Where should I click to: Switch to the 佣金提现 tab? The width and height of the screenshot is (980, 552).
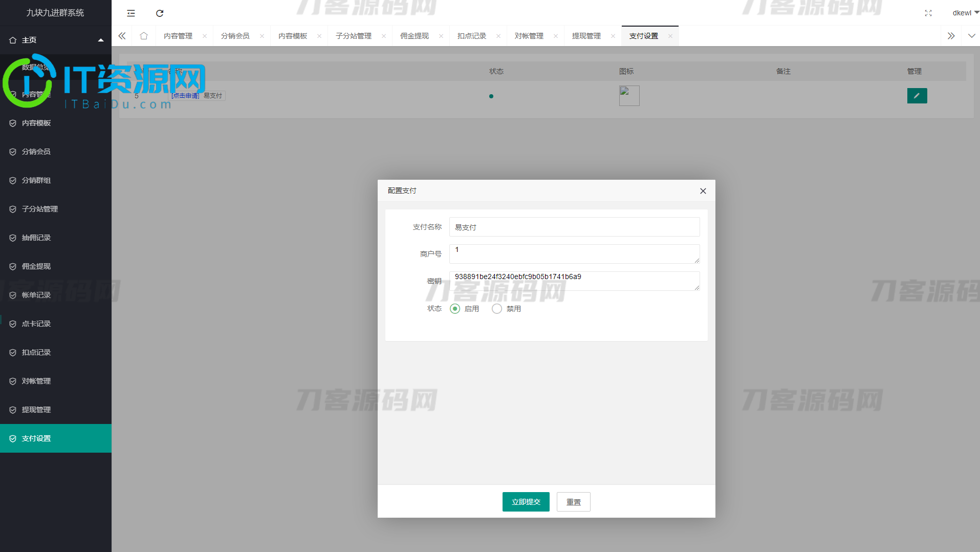click(415, 36)
